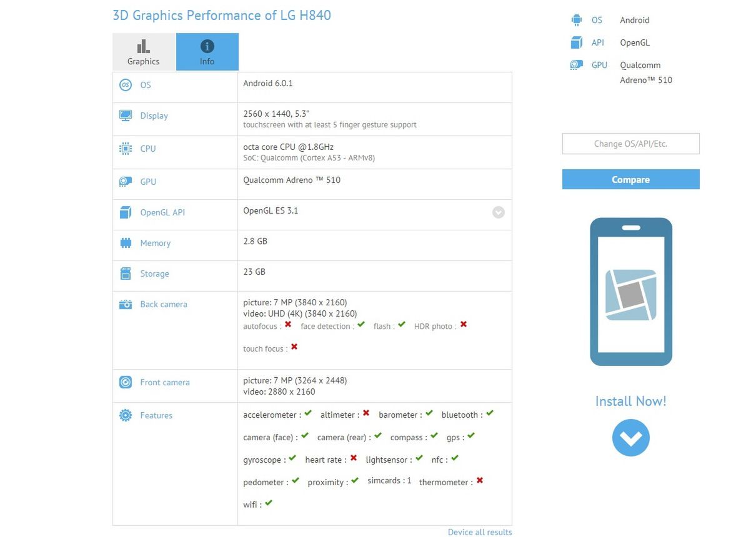Viewport: 756px width, 537px height.
Task: Switch to the Graphics tab
Action: tap(144, 52)
